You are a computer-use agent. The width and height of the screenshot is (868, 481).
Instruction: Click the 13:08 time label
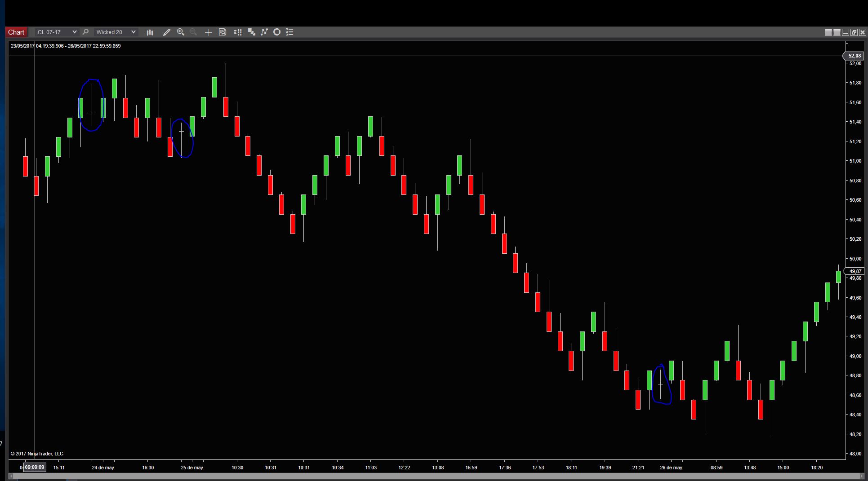[438, 468]
